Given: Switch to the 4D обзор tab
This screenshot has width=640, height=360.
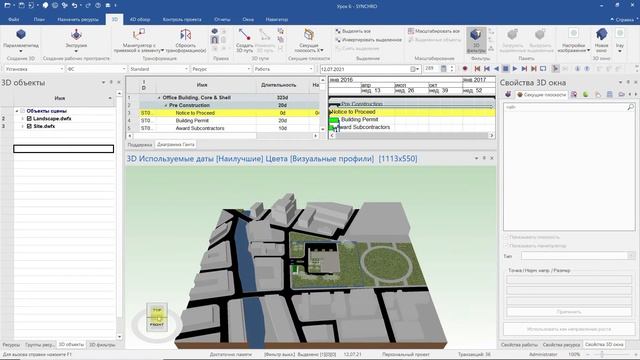Looking at the screenshot, I should coord(140,19).
